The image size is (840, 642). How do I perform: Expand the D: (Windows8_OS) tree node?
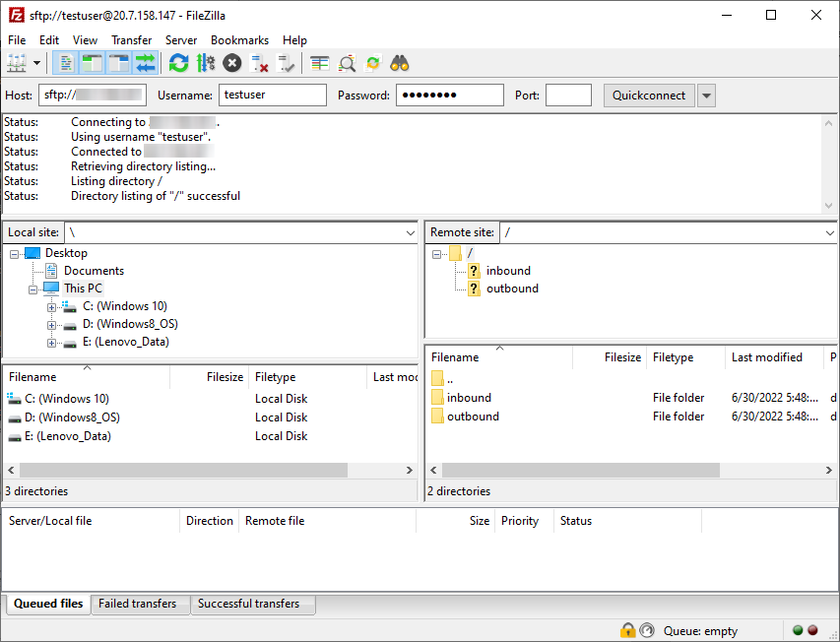tap(51, 325)
